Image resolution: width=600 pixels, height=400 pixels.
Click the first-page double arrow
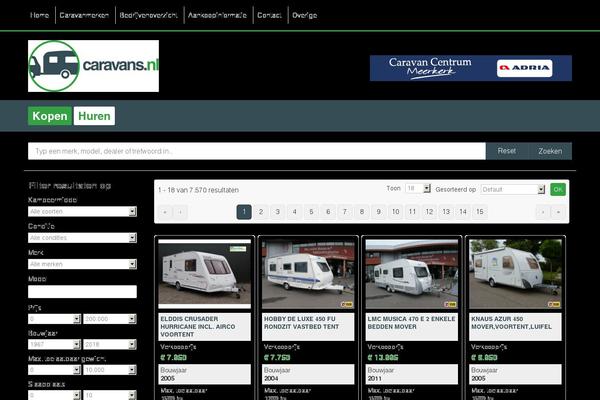(165, 212)
